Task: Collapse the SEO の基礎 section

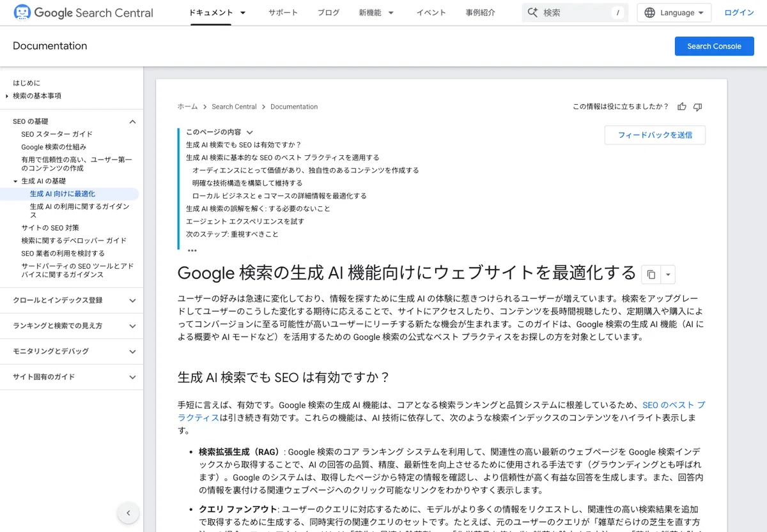Action: point(132,121)
